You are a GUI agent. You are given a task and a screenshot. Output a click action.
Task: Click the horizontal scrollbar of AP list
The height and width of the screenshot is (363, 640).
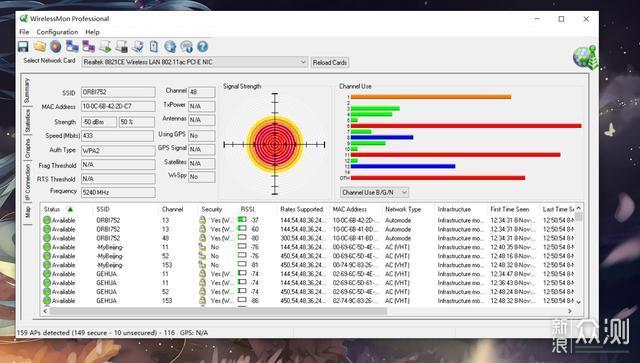pos(218,311)
